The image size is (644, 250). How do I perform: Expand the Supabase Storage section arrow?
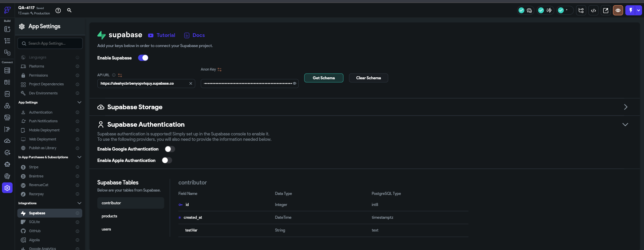click(x=626, y=107)
